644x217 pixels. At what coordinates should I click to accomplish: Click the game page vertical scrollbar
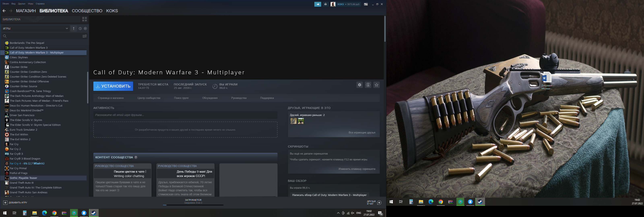click(385, 29)
